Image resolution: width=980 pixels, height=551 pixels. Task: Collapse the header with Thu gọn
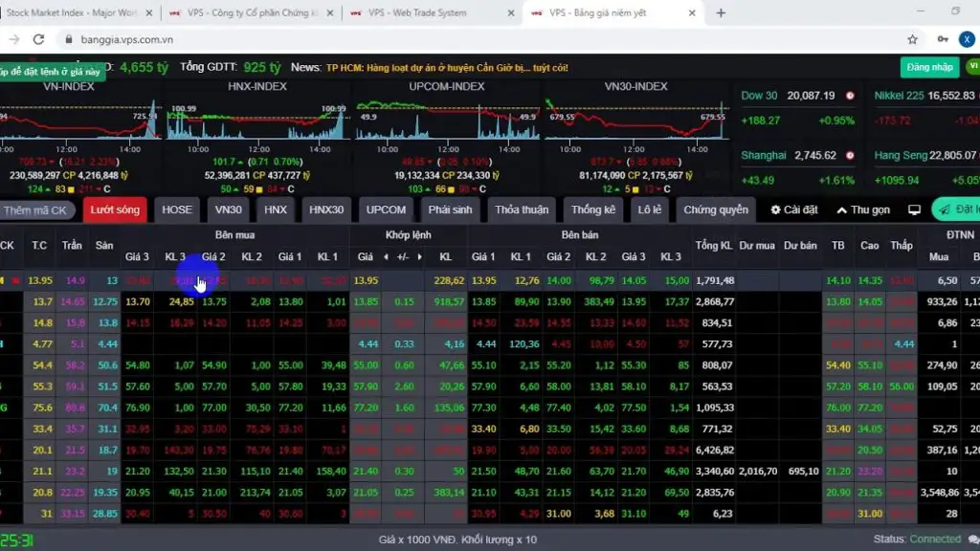tap(862, 209)
